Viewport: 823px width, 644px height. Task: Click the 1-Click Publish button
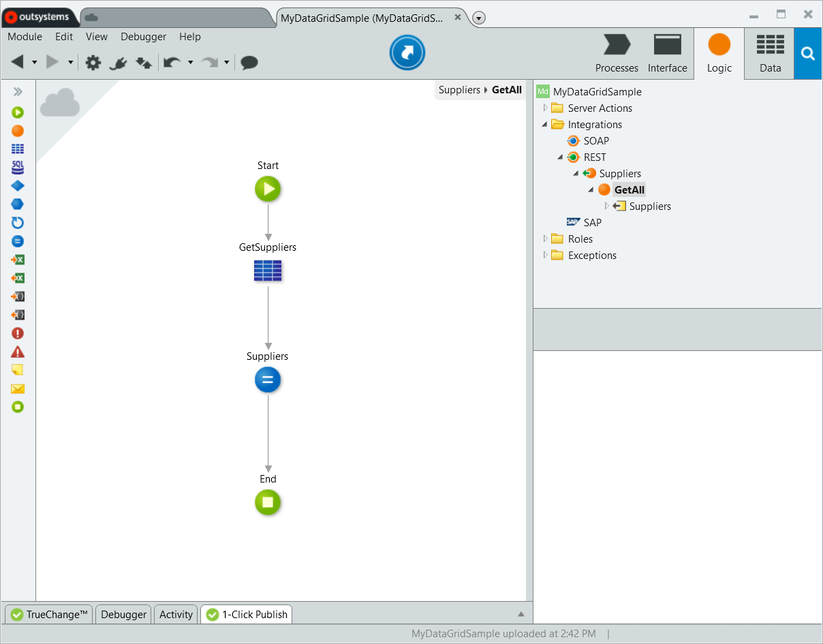click(246, 614)
